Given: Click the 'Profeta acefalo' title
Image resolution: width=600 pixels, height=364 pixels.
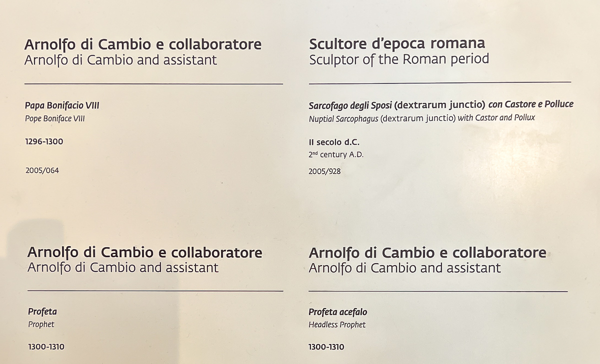Looking at the screenshot, I should (x=338, y=313).
